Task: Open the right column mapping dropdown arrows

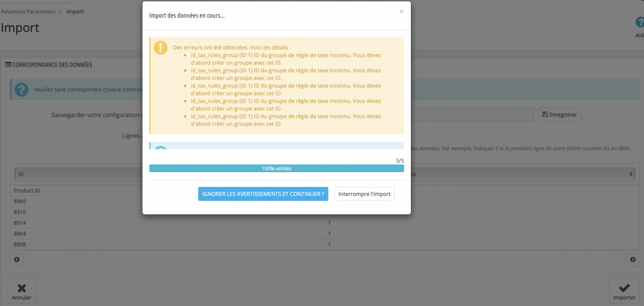Action: click(x=631, y=174)
